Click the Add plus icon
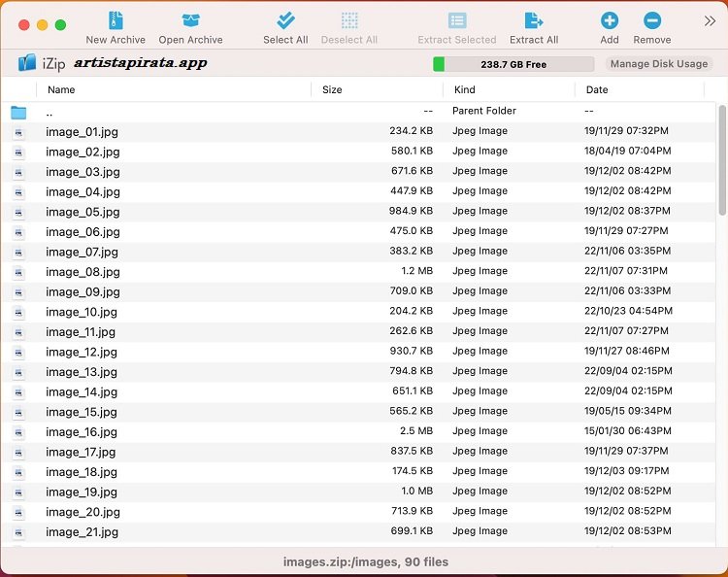The image size is (728, 577). (610, 20)
